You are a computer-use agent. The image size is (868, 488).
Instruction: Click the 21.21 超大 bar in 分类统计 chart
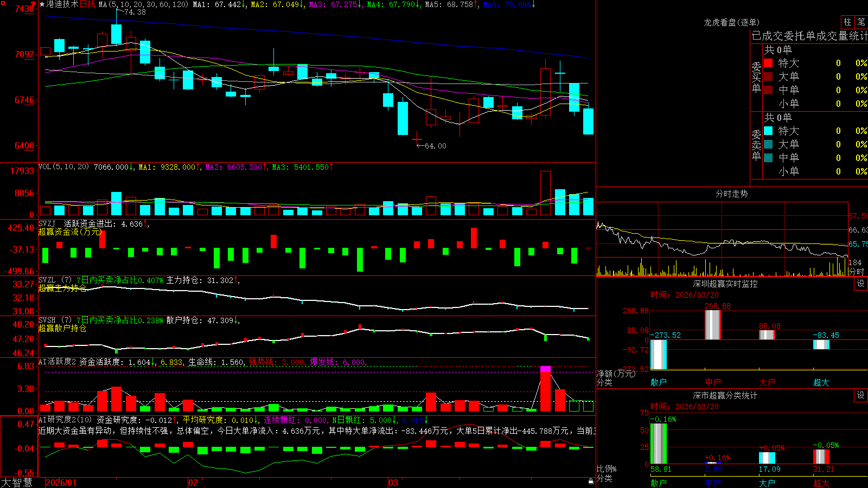pyautogui.click(x=821, y=457)
